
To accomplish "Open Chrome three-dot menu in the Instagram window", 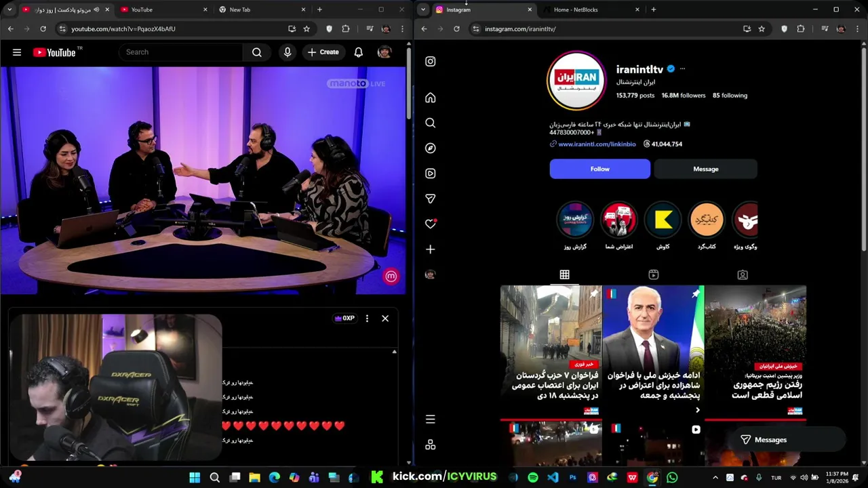I will point(857,29).
